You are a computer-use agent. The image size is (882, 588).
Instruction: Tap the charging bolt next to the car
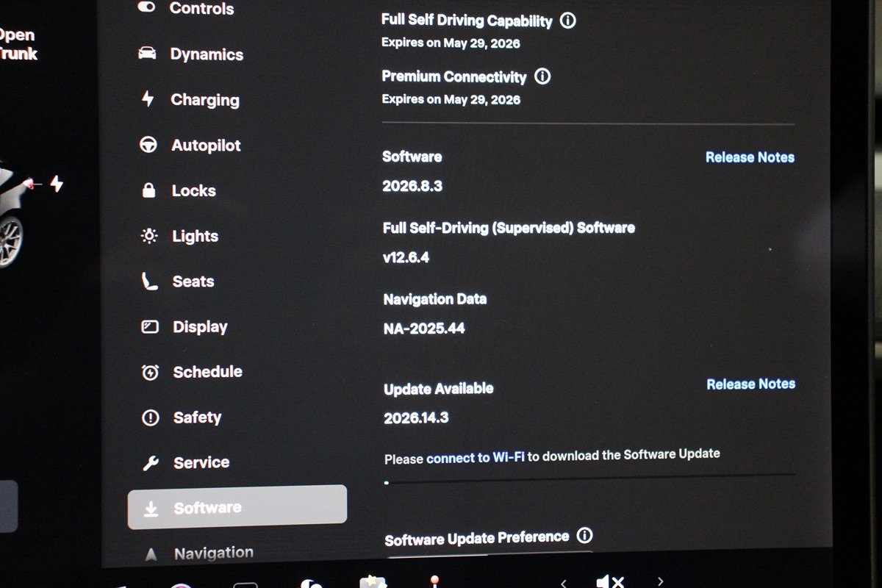coord(57,184)
